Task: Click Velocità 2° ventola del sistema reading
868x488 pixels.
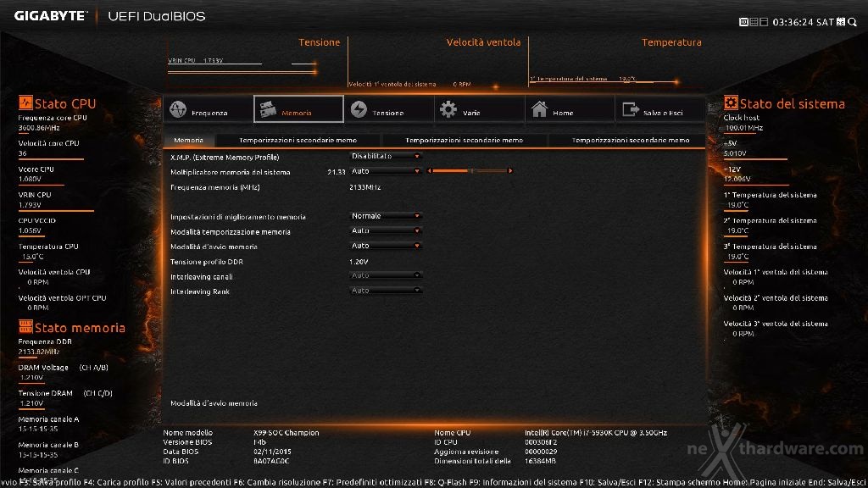Action: click(x=743, y=308)
